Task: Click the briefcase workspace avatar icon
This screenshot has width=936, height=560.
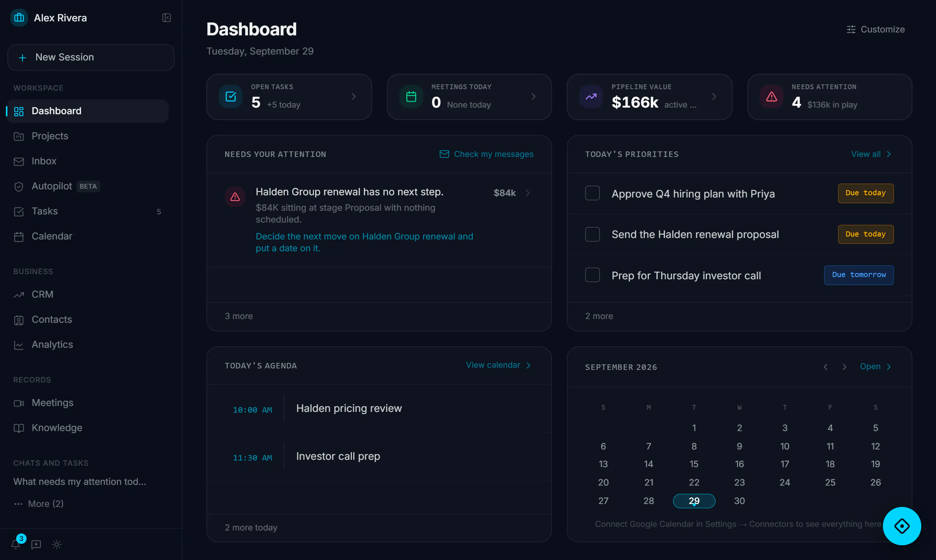Action: 19,18
